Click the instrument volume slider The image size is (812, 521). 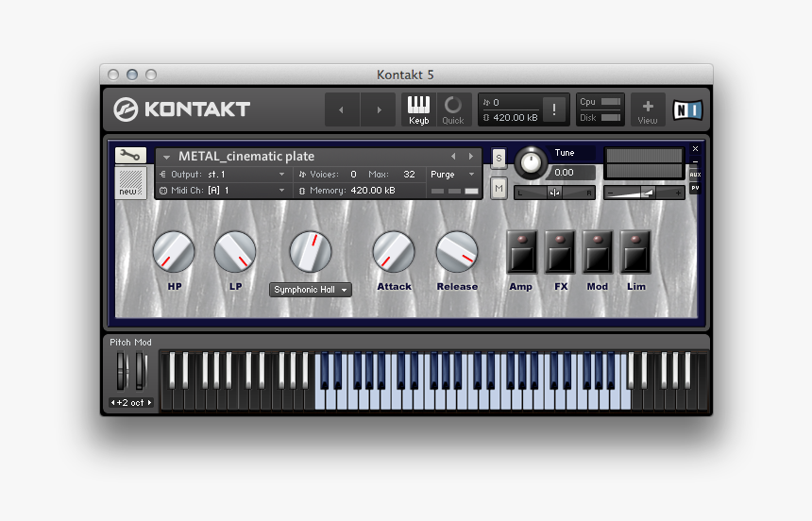[644, 193]
